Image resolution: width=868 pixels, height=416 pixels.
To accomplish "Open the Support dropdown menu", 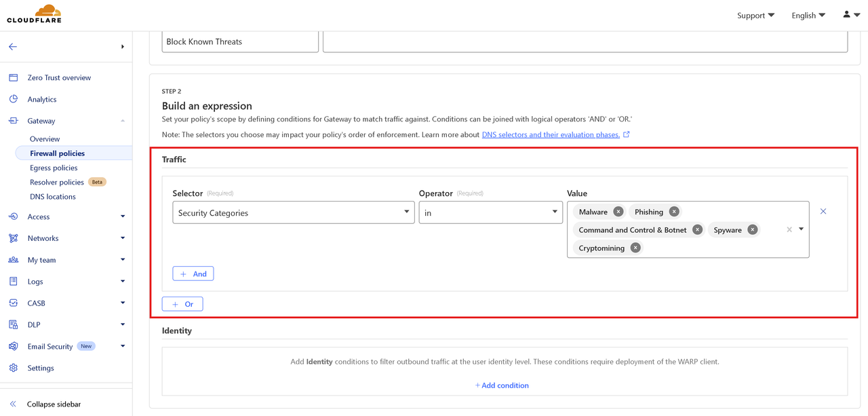I will [755, 15].
